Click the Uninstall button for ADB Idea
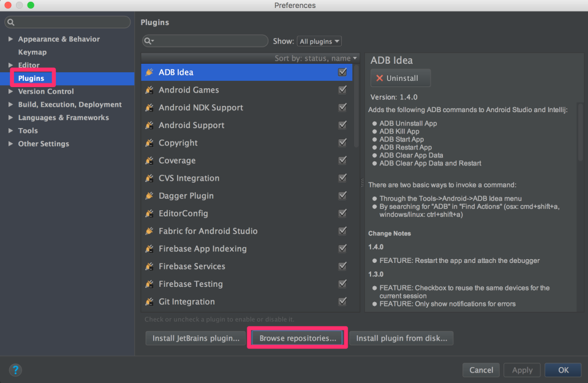The width and height of the screenshot is (588, 383). tap(400, 78)
